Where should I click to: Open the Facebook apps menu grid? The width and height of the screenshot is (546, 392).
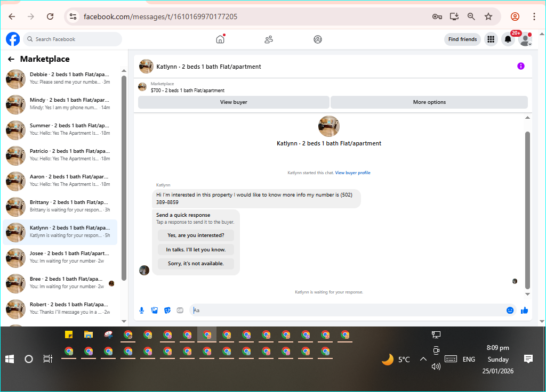point(491,39)
